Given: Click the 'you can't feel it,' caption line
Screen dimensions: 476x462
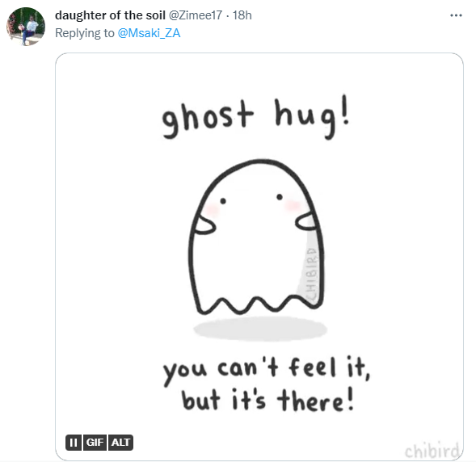Looking at the screenshot, I should coord(267,370).
